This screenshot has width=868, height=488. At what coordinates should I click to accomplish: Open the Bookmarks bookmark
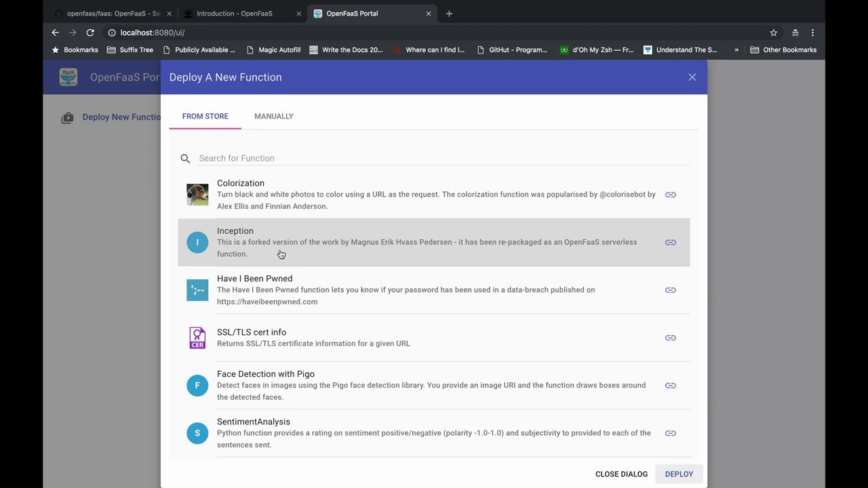75,50
